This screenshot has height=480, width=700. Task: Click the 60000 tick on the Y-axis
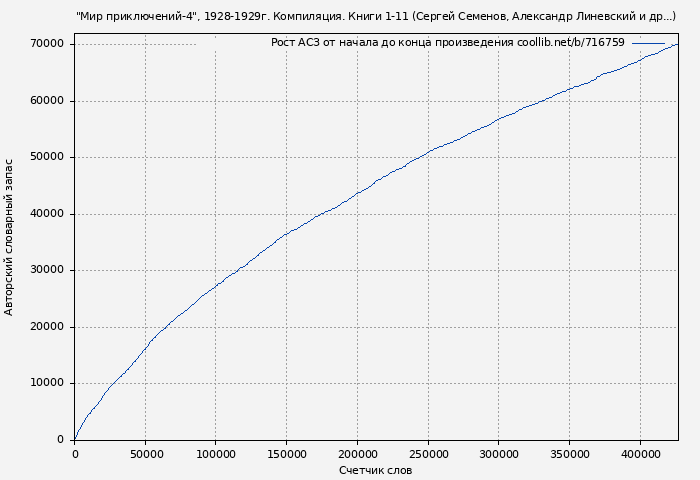click(x=47, y=101)
